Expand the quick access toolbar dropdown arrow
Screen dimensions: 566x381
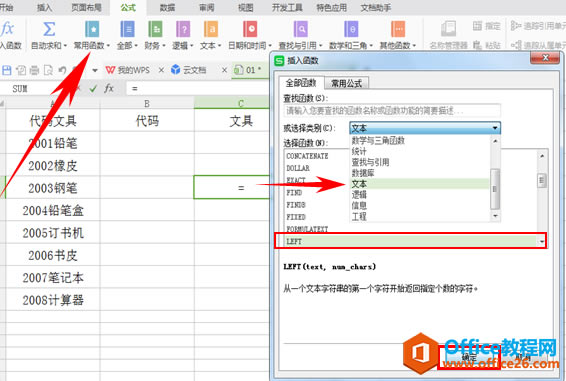(95, 70)
